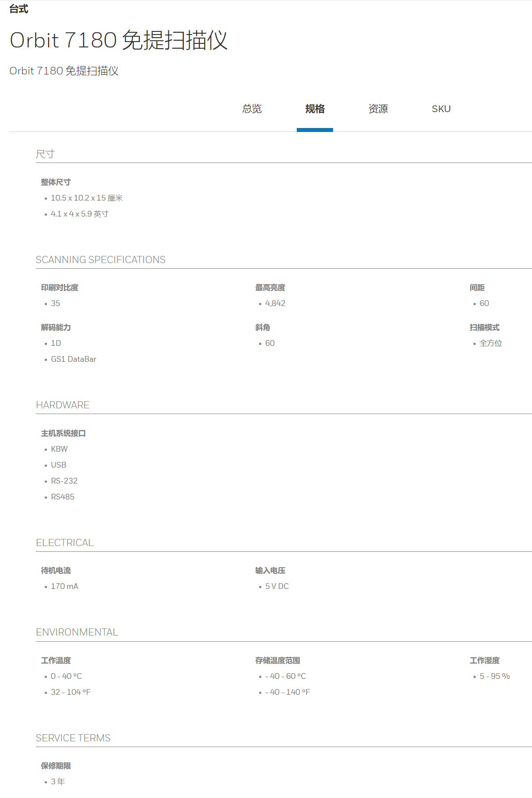532x798 pixels.
Task: Select the RS-232 interface entry
Action: [x=64, y=481]
